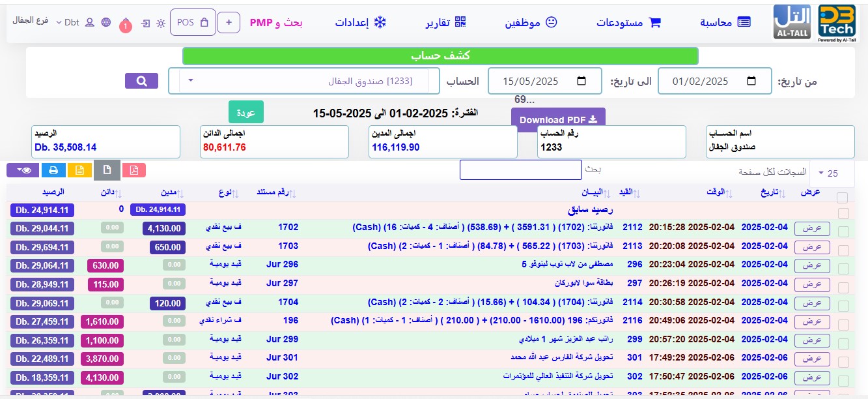Click the Al-Tall logo
The width and height of the screenshot is (868, 399).
click(792, 23)
